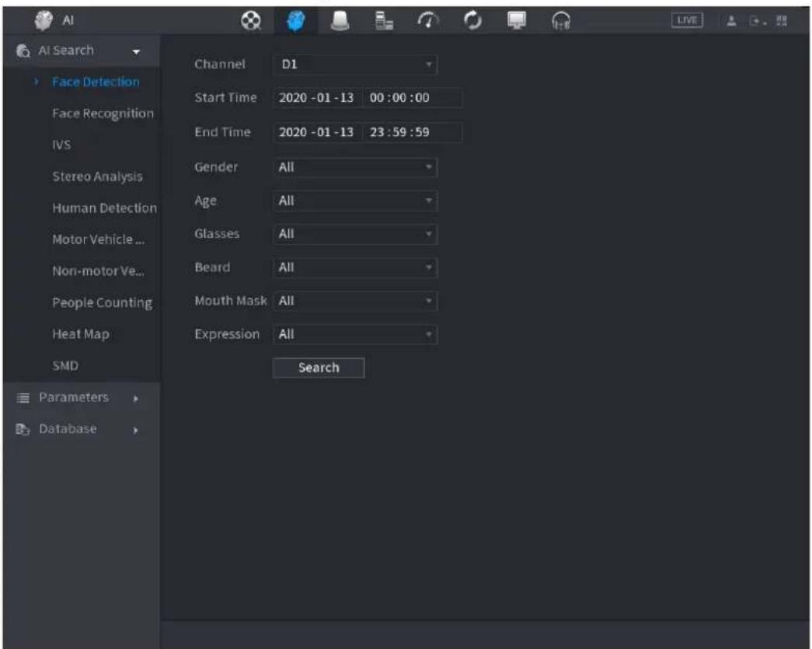Open People Counting page

(102, 303)
